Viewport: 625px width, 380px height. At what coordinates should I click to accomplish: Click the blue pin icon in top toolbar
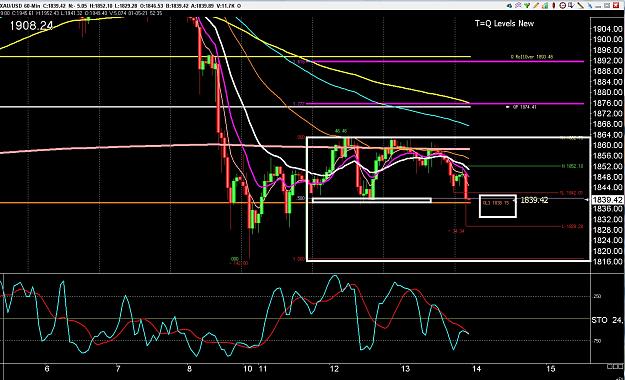click(590, 6)
